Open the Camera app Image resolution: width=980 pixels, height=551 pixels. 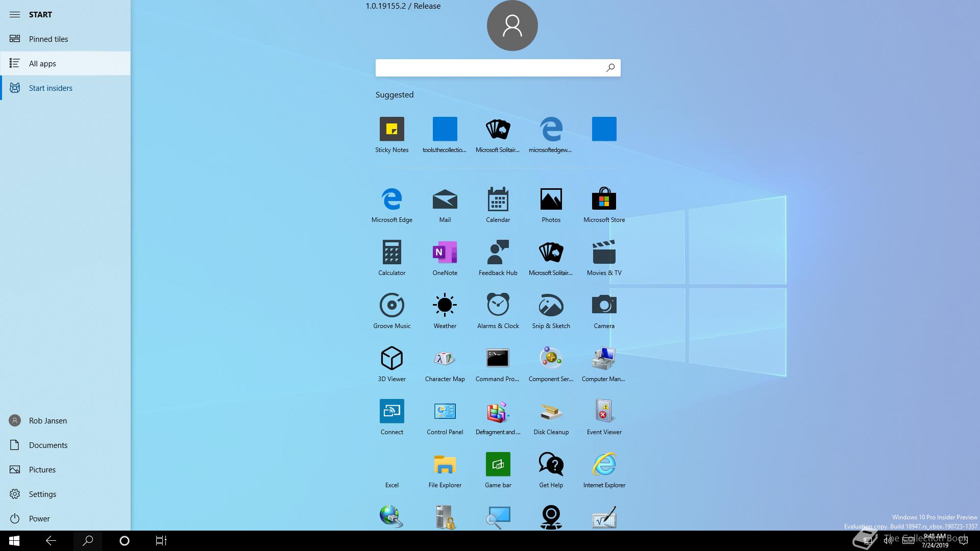[604, 311]
